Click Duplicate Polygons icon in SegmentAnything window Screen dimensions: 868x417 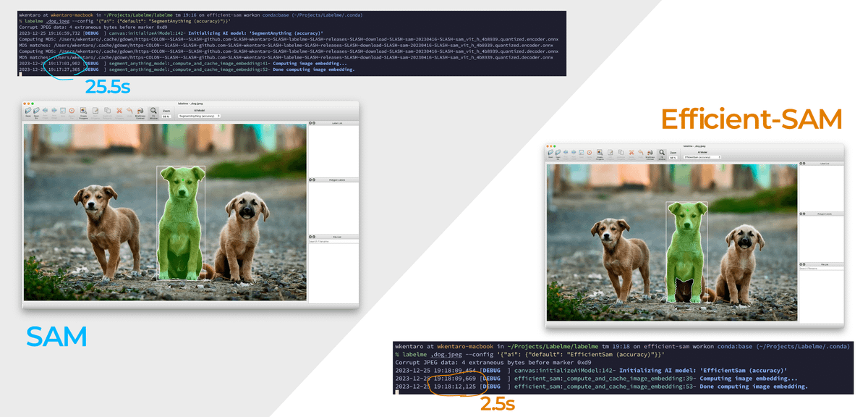point(107,110)
